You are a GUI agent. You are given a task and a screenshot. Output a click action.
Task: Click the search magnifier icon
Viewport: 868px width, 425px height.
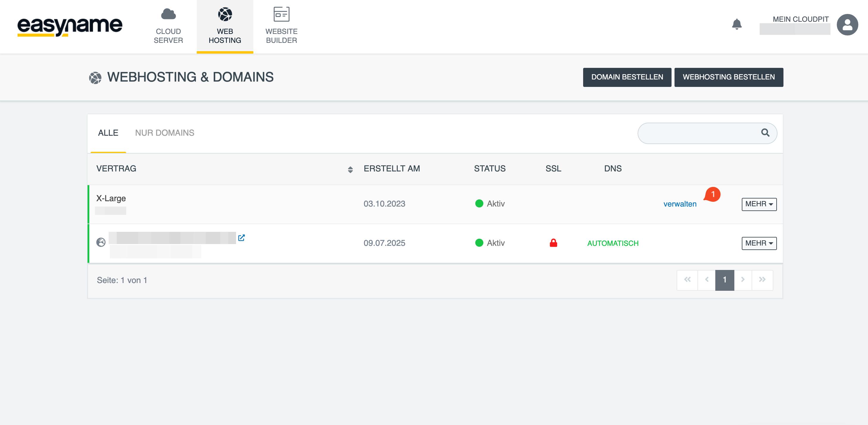pos(765,133)
